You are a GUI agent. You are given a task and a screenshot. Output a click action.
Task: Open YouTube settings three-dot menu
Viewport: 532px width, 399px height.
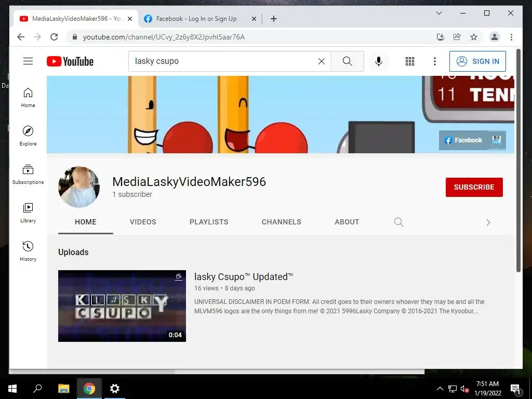(435, 61)
